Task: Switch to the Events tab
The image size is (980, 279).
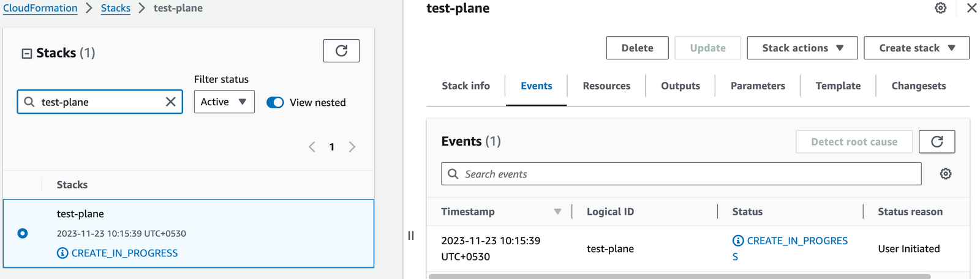Action: pos(537,86)
